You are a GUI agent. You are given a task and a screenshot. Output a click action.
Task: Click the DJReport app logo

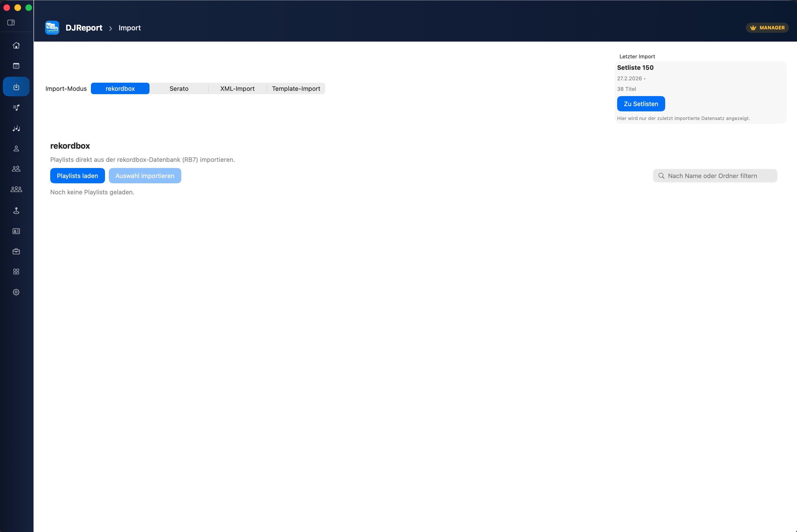coord(52,27)
